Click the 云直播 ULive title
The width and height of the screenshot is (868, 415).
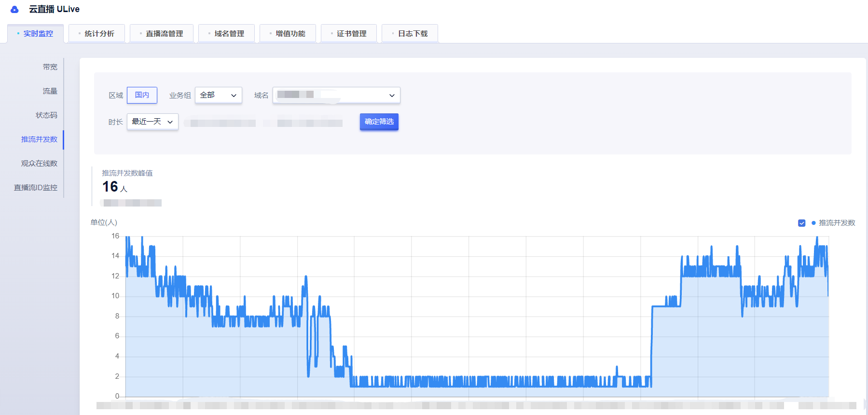click(x=54, y=9)
